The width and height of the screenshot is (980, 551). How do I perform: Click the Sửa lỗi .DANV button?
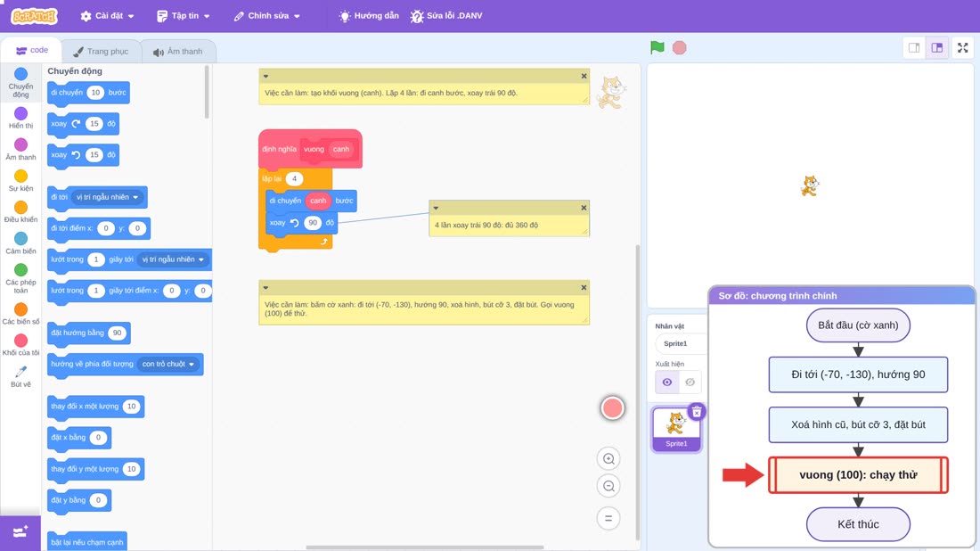click(x=446, y=16)
